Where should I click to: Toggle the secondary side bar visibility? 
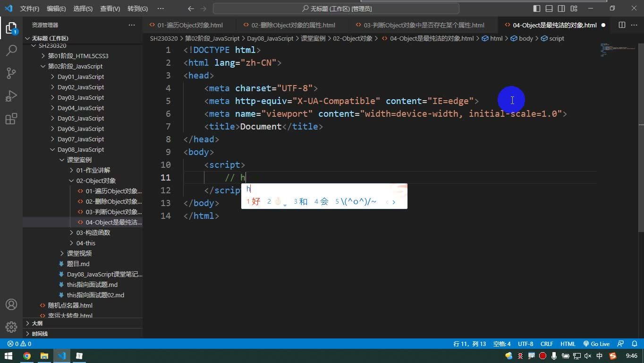pyautogui.click(x=561, y=9)
